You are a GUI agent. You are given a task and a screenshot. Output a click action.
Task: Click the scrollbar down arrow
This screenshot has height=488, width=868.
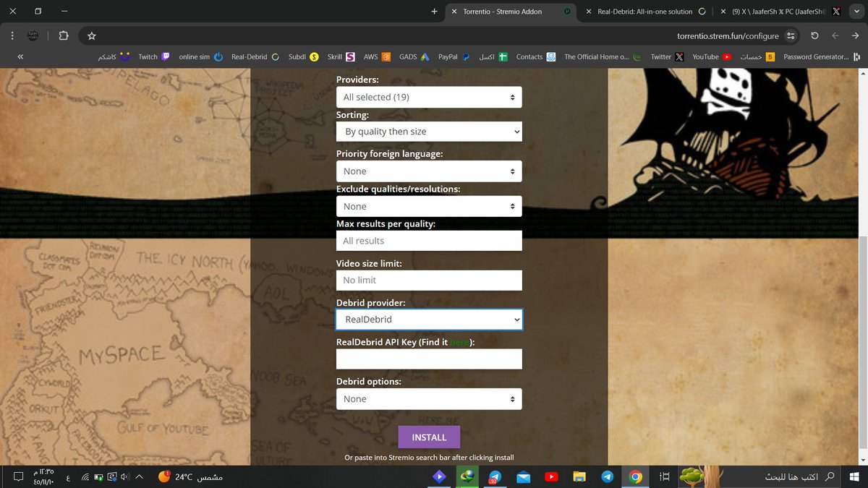(861, 460)
